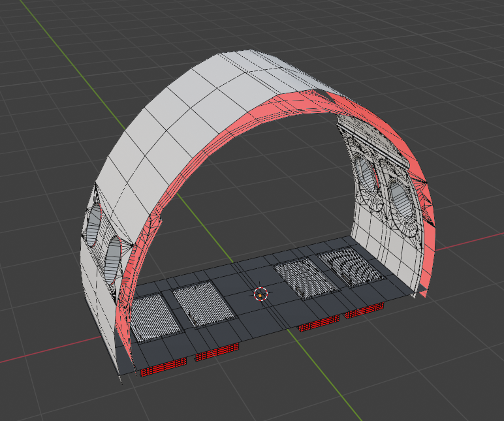Select the lower oval window on the left wall
504x421 pixels.
tap(113, 260)
